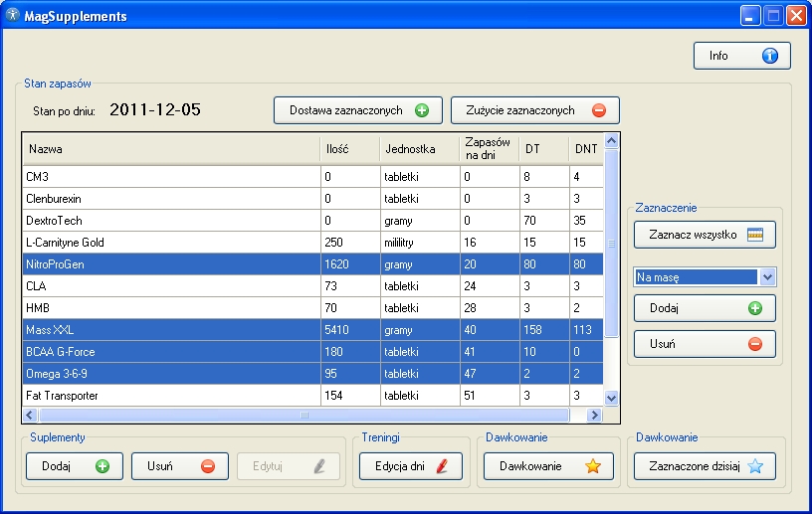812x514 pixels.
Task: Select the L-Carnityne Gold row
Action: [312, 243]
